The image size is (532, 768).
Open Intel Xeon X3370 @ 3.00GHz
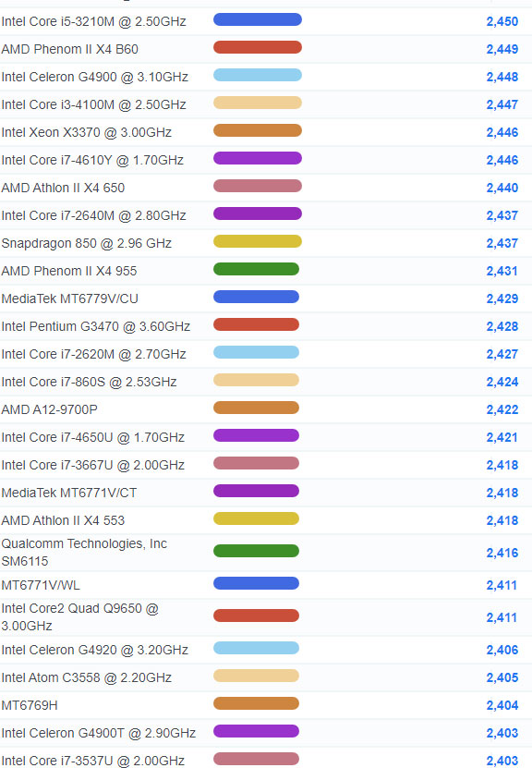coord(86,132)
